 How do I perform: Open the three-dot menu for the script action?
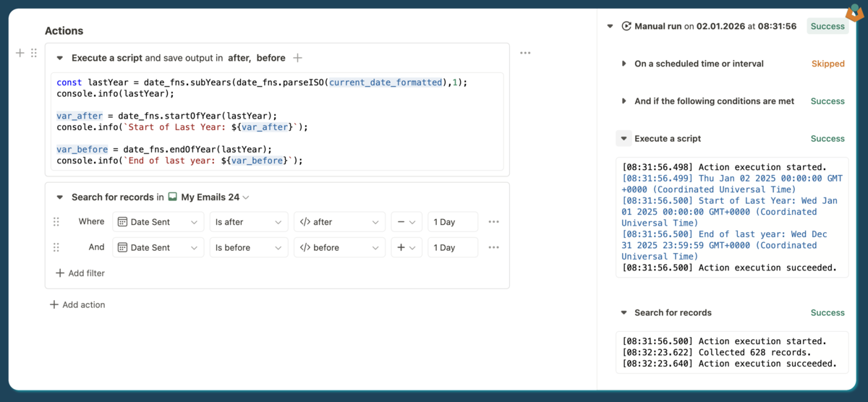coord(525,53)
